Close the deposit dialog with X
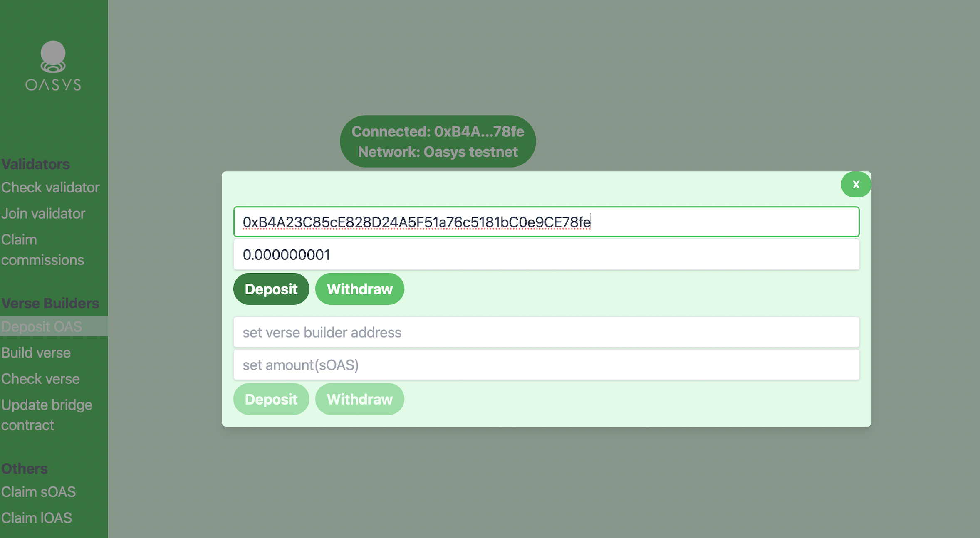The height and width of the screenshot is (538, 980). 856,185
